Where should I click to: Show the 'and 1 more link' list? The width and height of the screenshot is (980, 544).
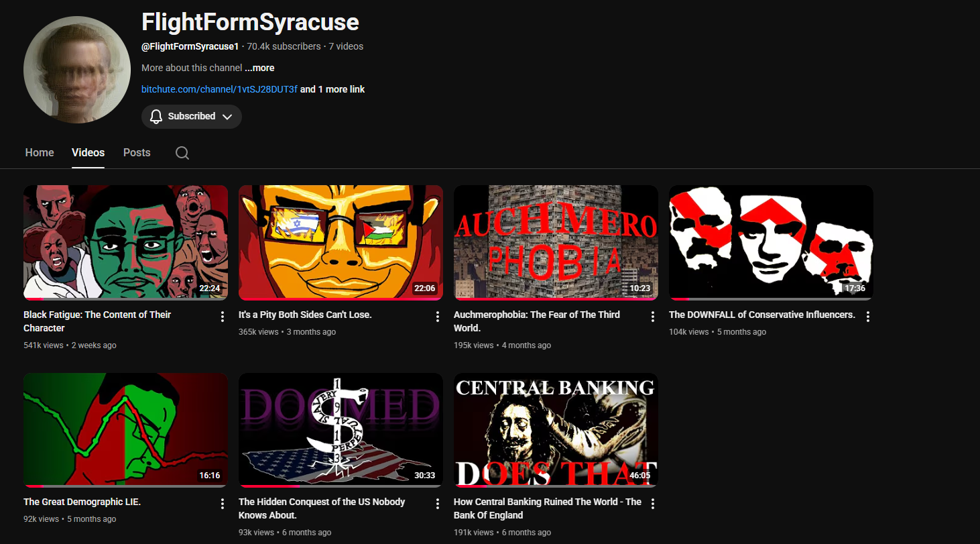(332, 89)
